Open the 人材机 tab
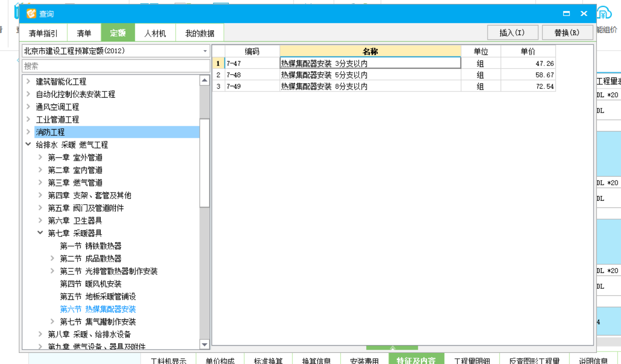 click(155, 33)
